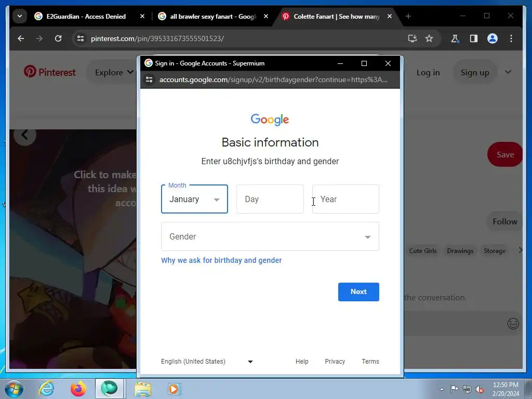532x399 pixels.
Task: Click right arrow to reveal more tags
Action: tap(520, 250)
